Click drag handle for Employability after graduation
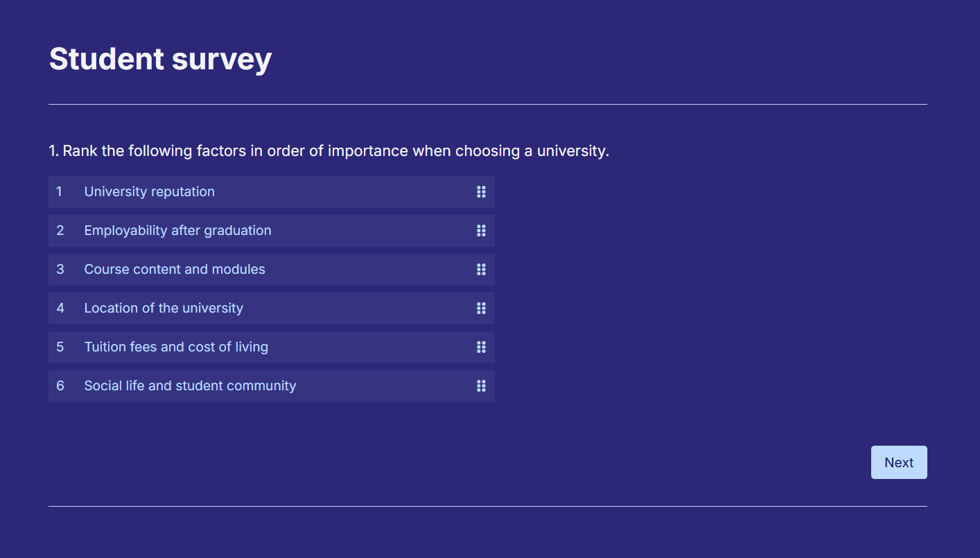The width and height of the screenshot is (980, 558). click(x=481, y=231)
